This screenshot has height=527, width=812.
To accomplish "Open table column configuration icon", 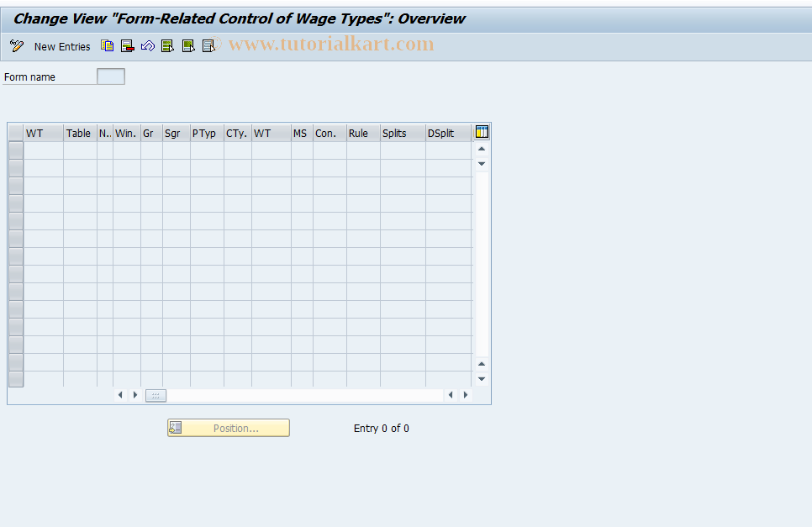I will pos(482,132).
